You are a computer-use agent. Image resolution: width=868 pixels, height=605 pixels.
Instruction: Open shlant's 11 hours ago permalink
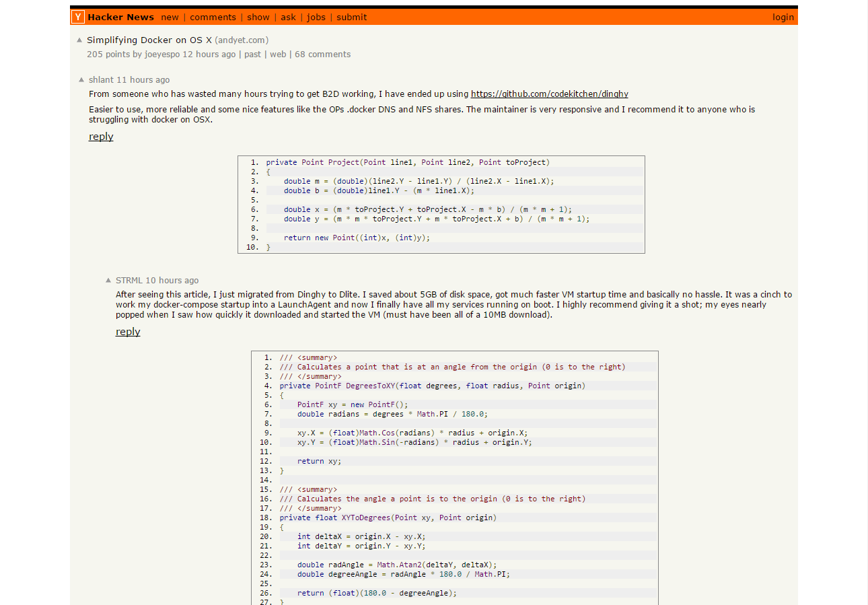click(143, 80)
